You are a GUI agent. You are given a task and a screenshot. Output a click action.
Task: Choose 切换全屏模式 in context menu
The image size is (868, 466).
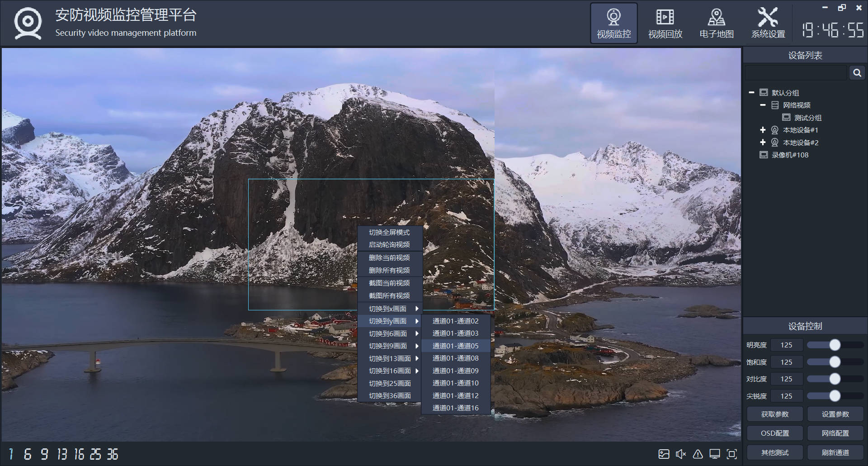(390, 232)
